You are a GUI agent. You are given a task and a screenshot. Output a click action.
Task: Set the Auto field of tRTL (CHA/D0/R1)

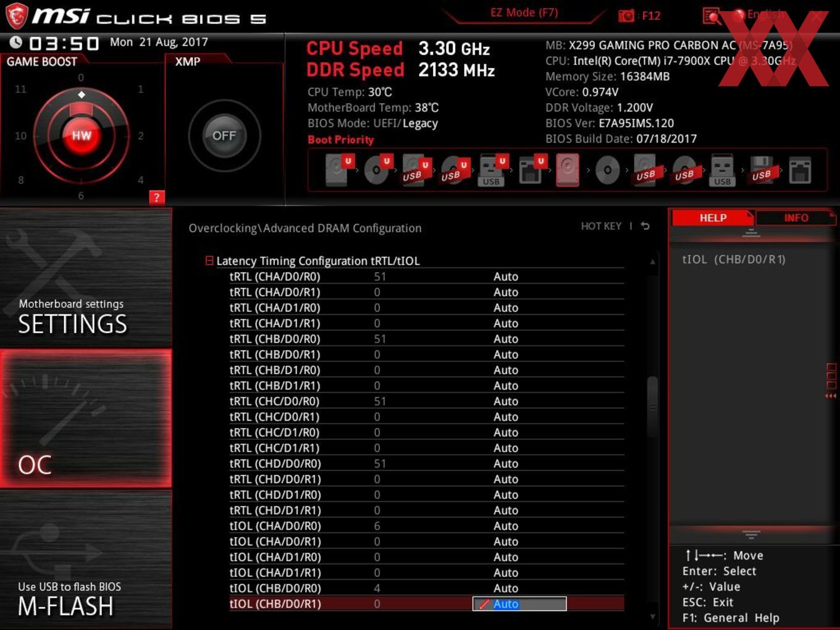(506, 292)
